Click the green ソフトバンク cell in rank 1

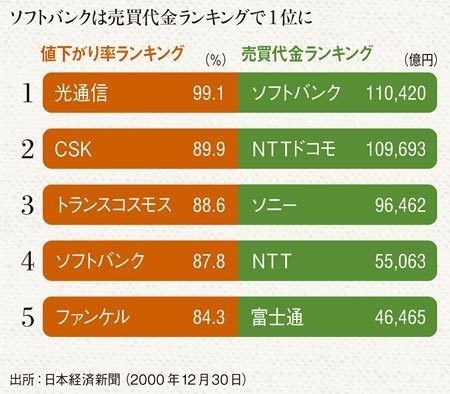point(296,93)
